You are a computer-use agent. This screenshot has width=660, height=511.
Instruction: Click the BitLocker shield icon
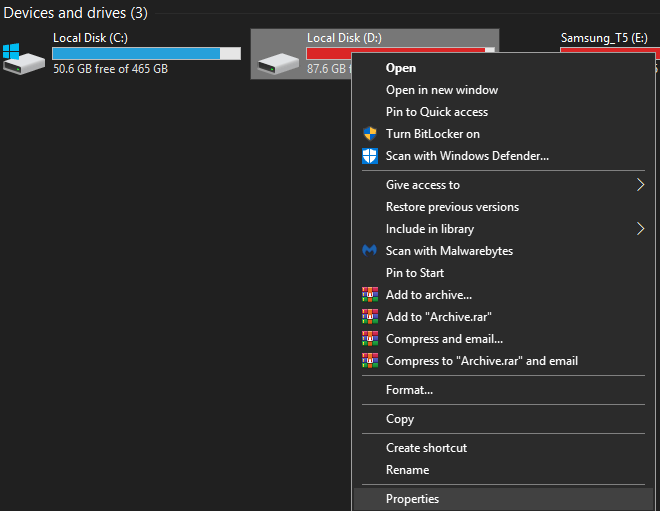369,134
